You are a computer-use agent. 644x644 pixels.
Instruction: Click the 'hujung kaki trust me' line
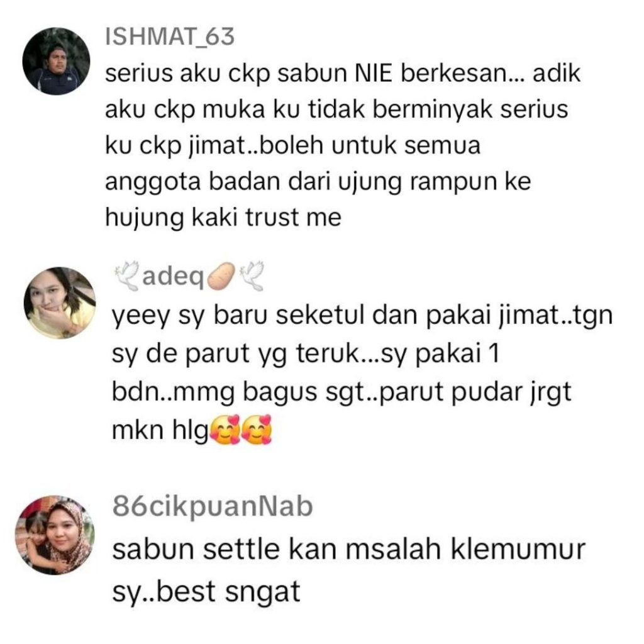click(223, 217)
